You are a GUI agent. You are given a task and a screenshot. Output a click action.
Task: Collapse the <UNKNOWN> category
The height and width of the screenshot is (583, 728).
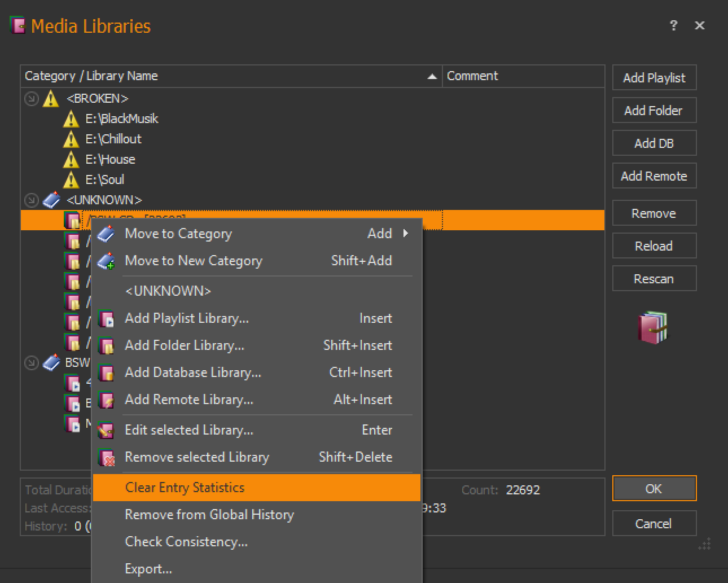(x=32, y=200)
